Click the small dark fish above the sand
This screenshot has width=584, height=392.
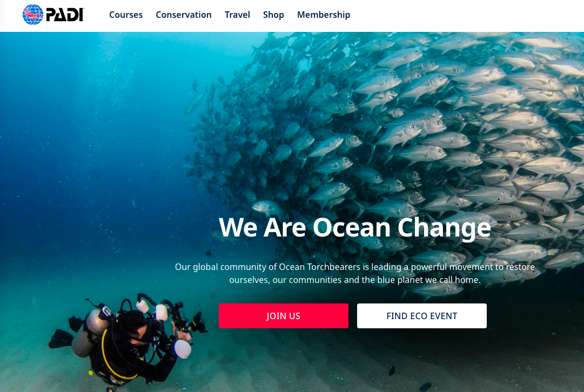[x=392, y=370]
